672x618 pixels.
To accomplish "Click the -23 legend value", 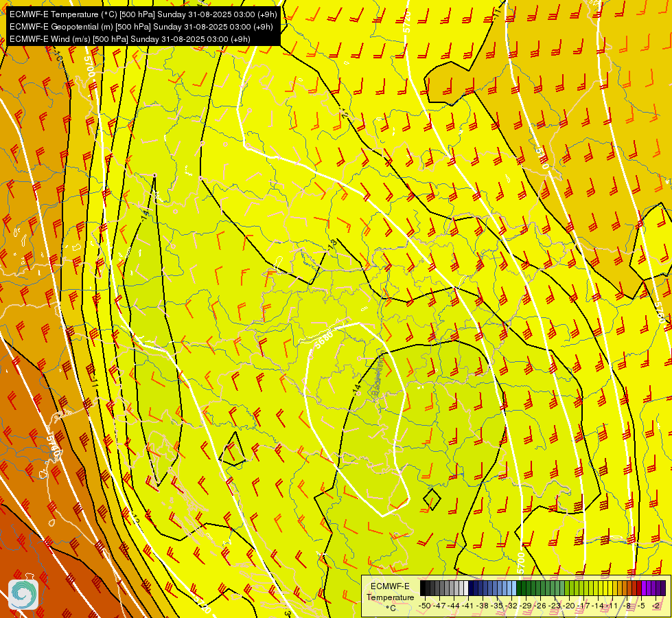I will click(x=555, y=606).
